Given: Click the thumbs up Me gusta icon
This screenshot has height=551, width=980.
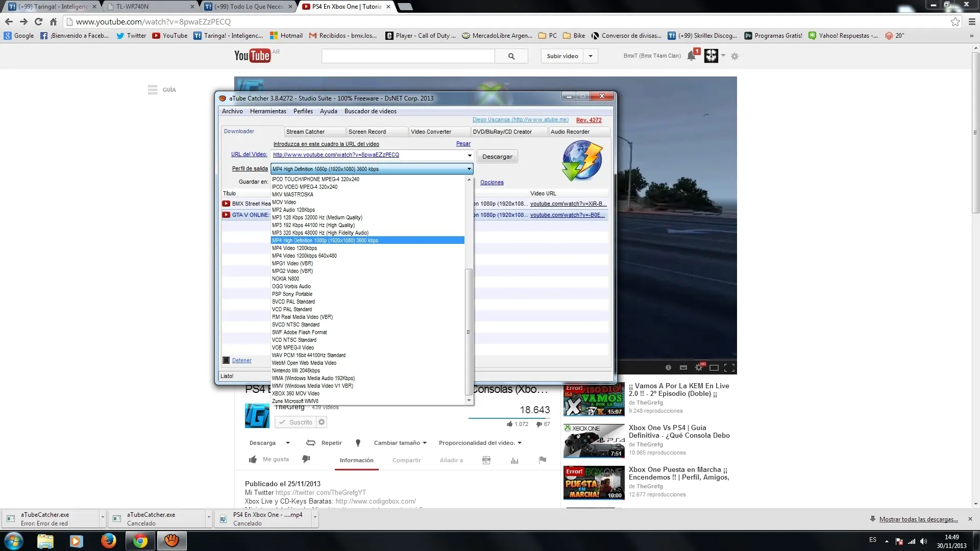Looking at the screenshot, I should tap(253, 460).
